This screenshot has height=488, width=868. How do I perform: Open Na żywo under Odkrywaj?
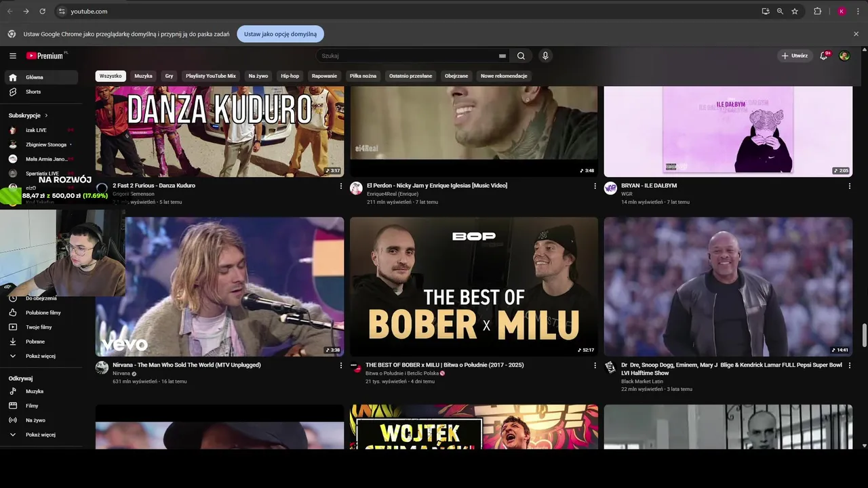click(43, 420)
